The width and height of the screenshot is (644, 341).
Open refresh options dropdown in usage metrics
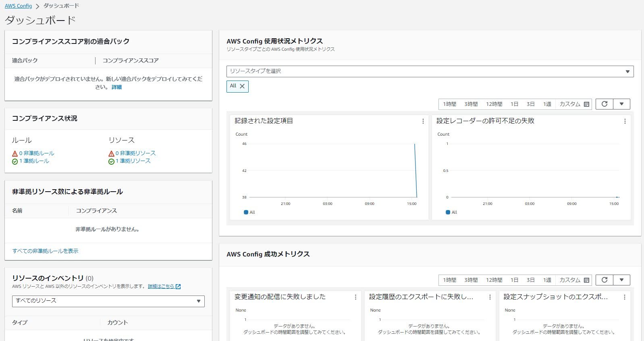[621, 104]
